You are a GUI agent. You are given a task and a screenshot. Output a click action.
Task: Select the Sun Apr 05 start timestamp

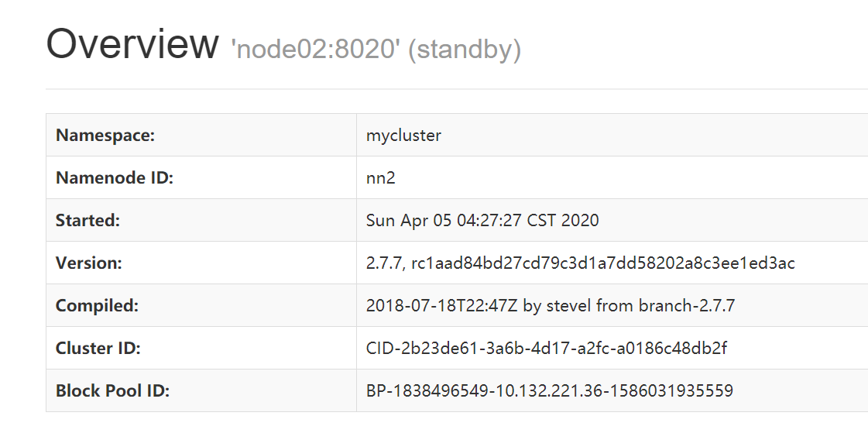click(x=482, y=221)
